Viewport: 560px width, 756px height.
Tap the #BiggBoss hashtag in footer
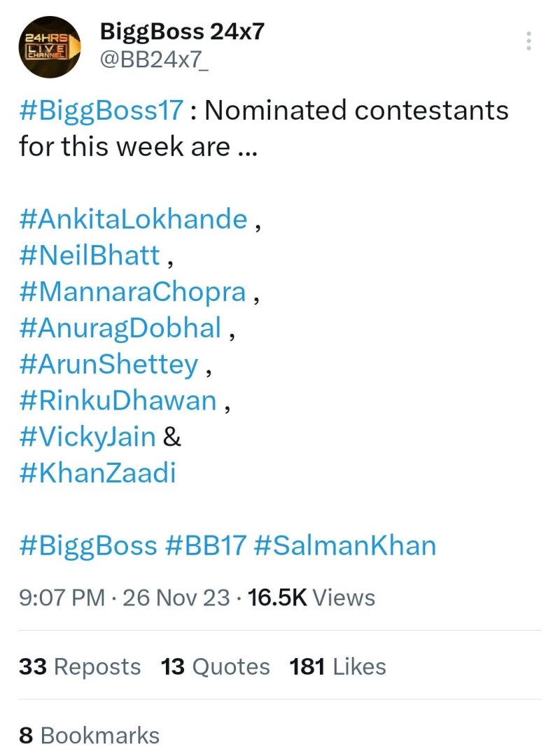point(88,546)
